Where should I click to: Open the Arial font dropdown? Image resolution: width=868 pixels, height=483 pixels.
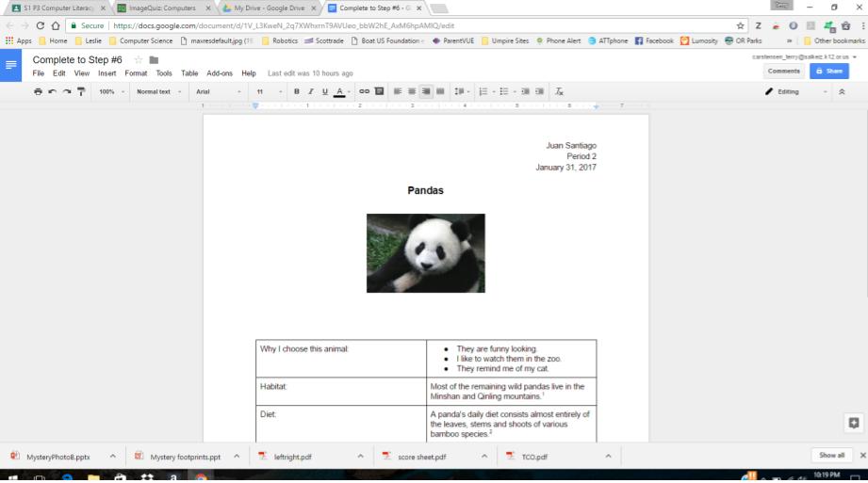click(x=218, y=91)
